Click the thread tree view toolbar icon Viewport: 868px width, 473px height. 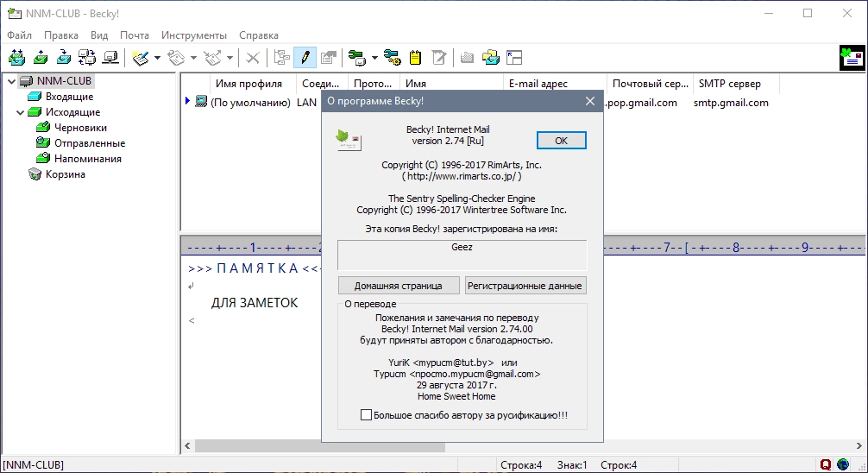pos(282,58)
